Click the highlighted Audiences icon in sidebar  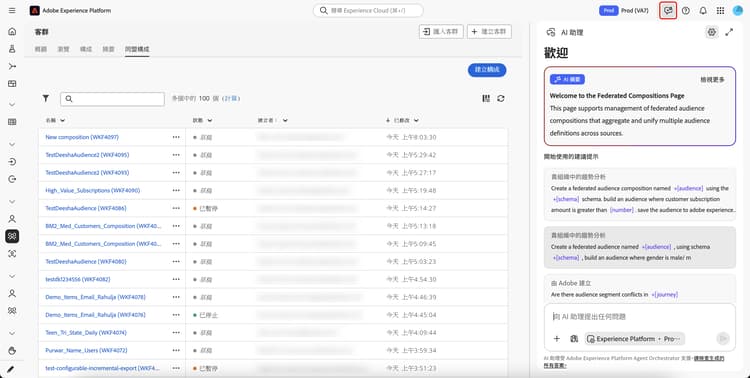(x=12, y=236)
